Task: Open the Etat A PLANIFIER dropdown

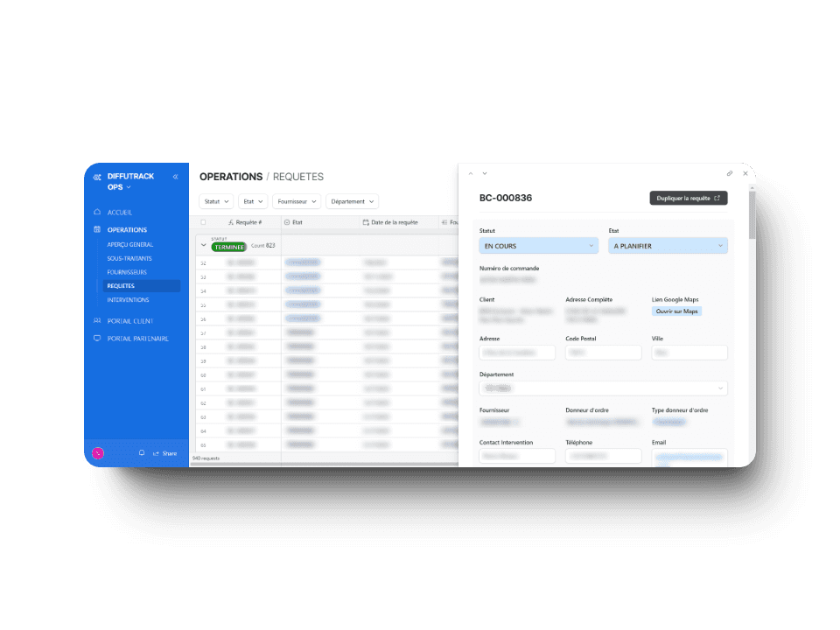Action: click(x=668, y=246)
